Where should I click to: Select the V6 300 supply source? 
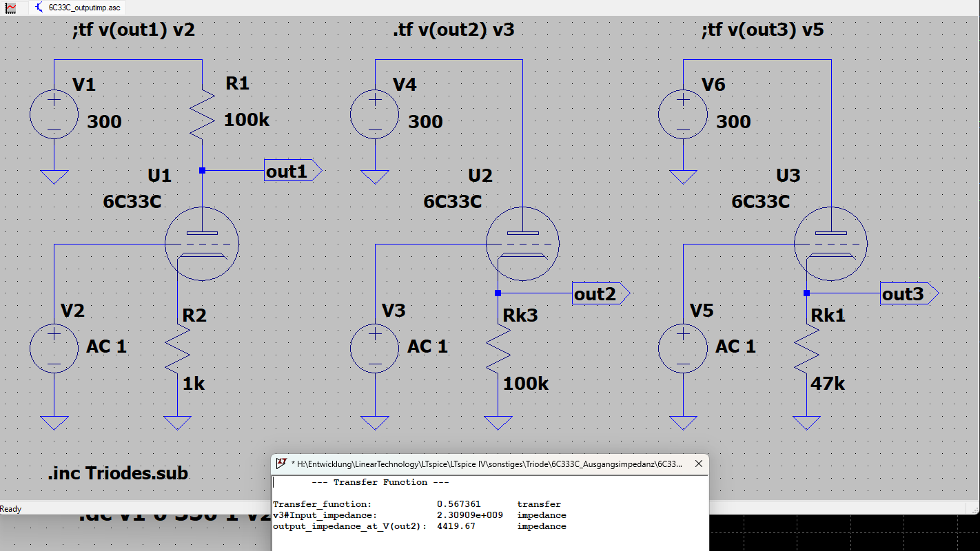pos(683,114)
